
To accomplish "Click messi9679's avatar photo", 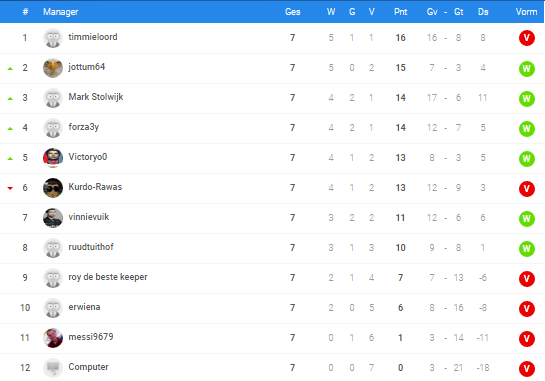I will tap(53, 338).
